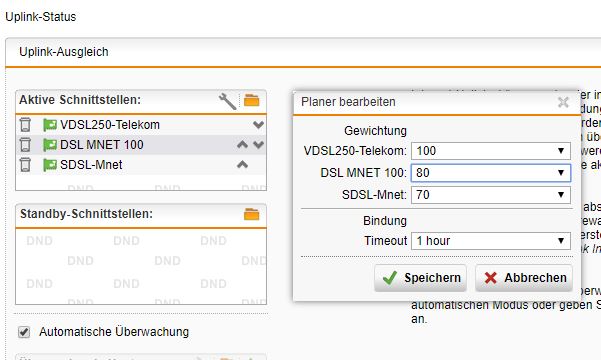Move SDSL-Mnet up with chevron

[242, 164]
